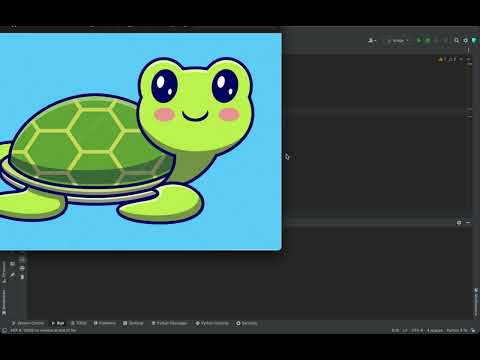Click the lock icon in status bar
Viewport: 480px width, 360px height.
473,330
